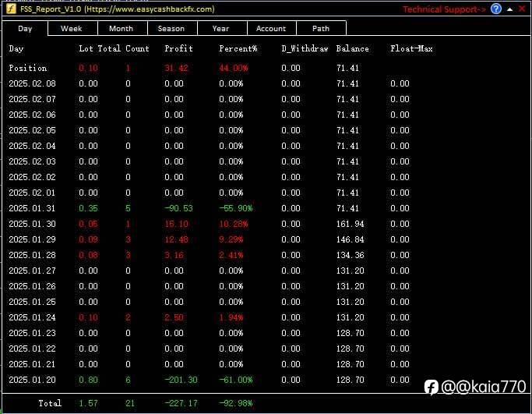This screenshot has height=414, width=532.
Task: Select the 2025.01.27 date row
Action: tap(32, 271)
